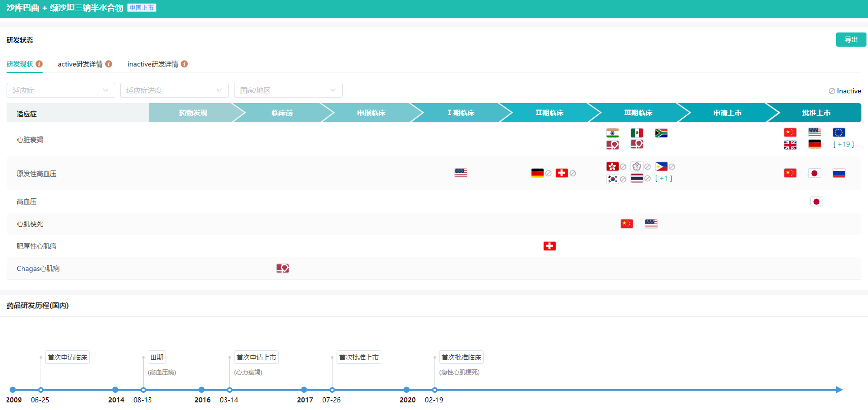The image size is (868, 410).
Task: Click the III期临床 phase header
Action: pyautogui.click(x=639, y=113)
